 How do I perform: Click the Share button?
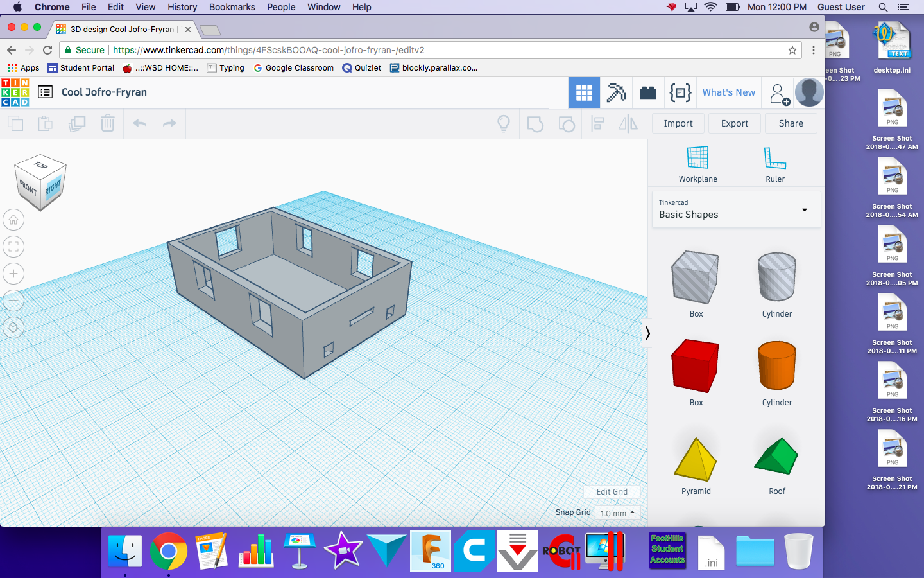coord(791,123)
